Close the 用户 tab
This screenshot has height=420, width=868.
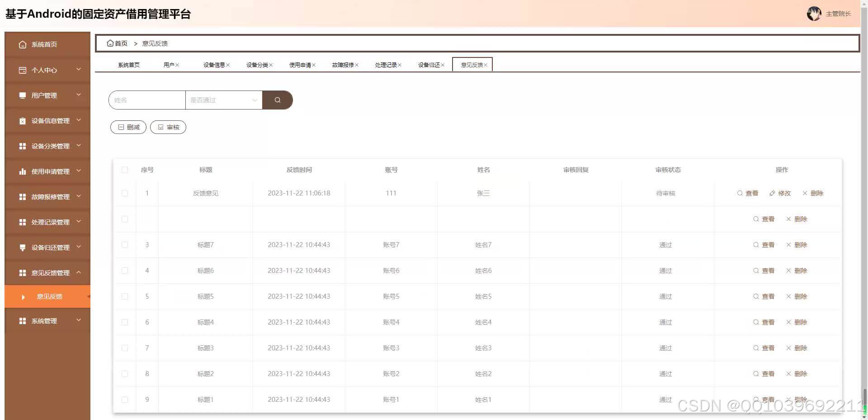(x=177, y=65)
